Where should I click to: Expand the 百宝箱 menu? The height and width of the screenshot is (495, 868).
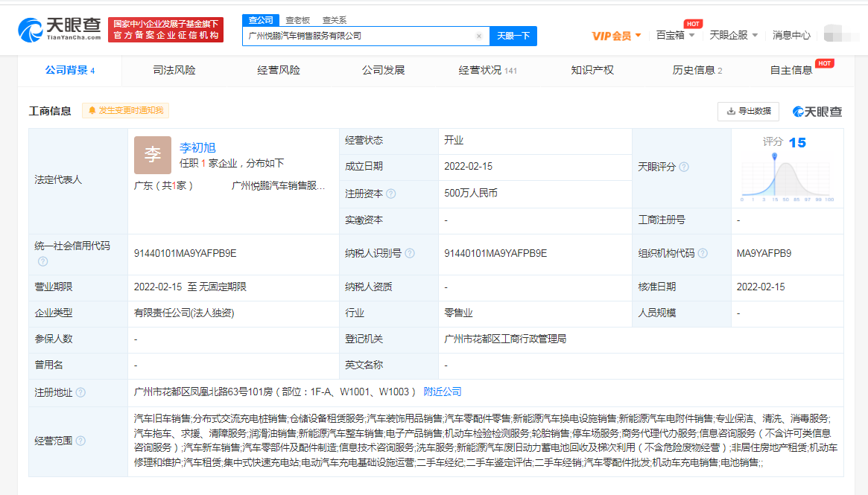[675, 36]
